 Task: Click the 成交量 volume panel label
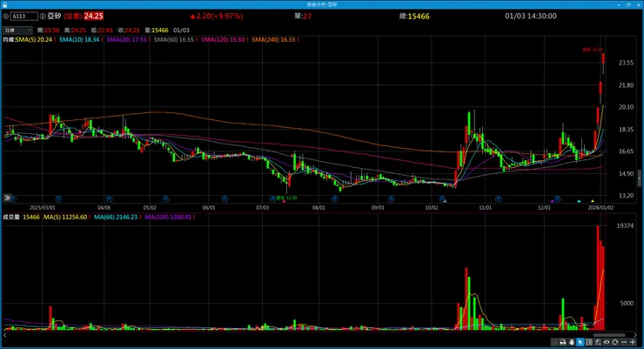pyautogui.click(x=11, y=218)
